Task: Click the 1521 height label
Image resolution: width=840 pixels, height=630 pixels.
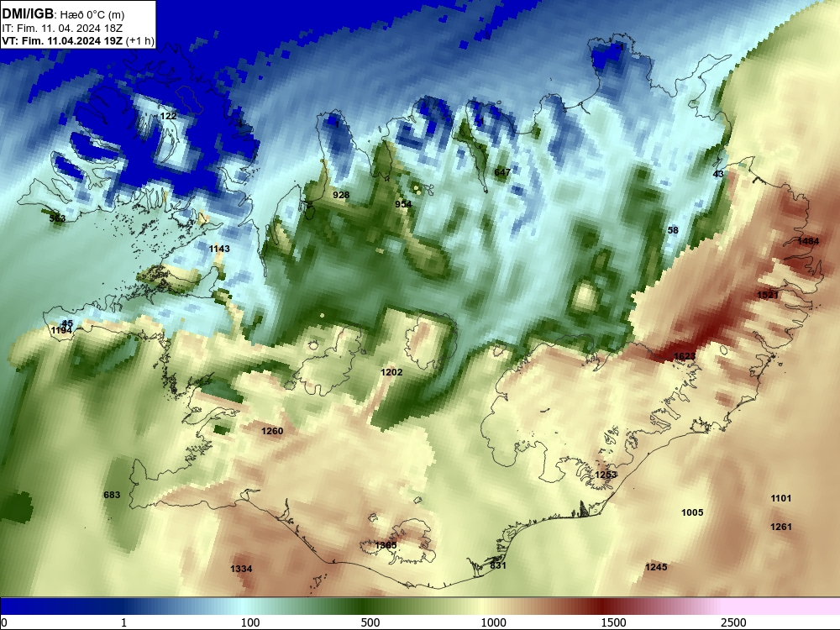Action: 768,295
